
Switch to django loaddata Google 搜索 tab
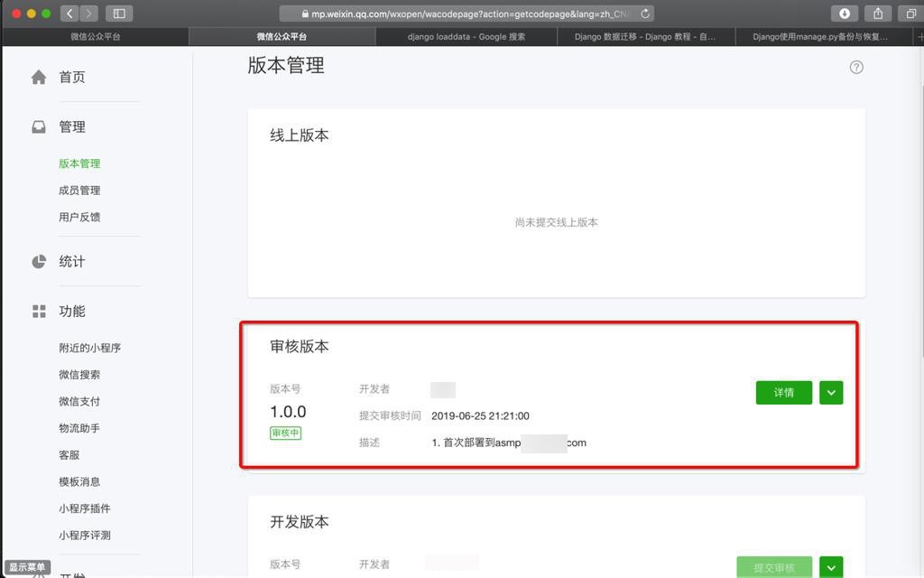[467, 36]
